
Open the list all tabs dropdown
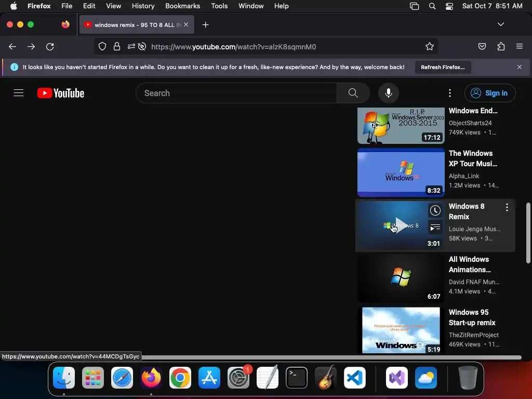[501, 24]
